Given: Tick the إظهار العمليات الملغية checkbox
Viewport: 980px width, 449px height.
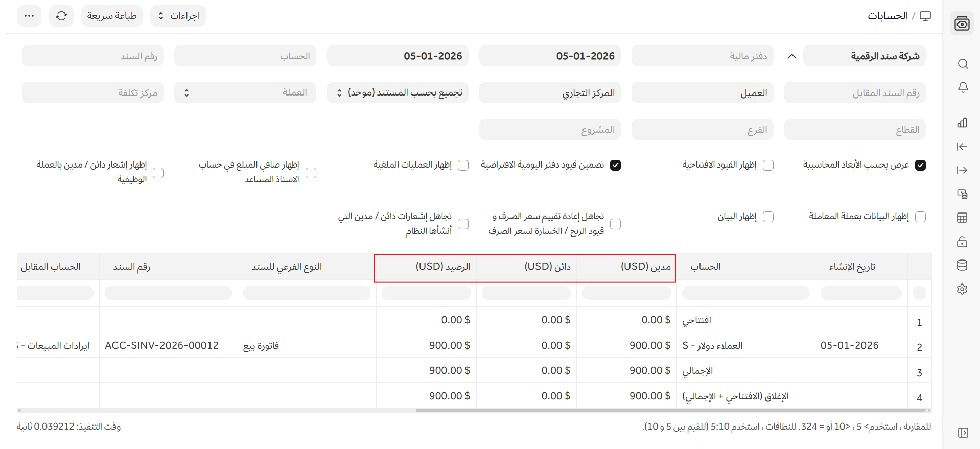Looking at the screenshot, I should coord(463,165).
